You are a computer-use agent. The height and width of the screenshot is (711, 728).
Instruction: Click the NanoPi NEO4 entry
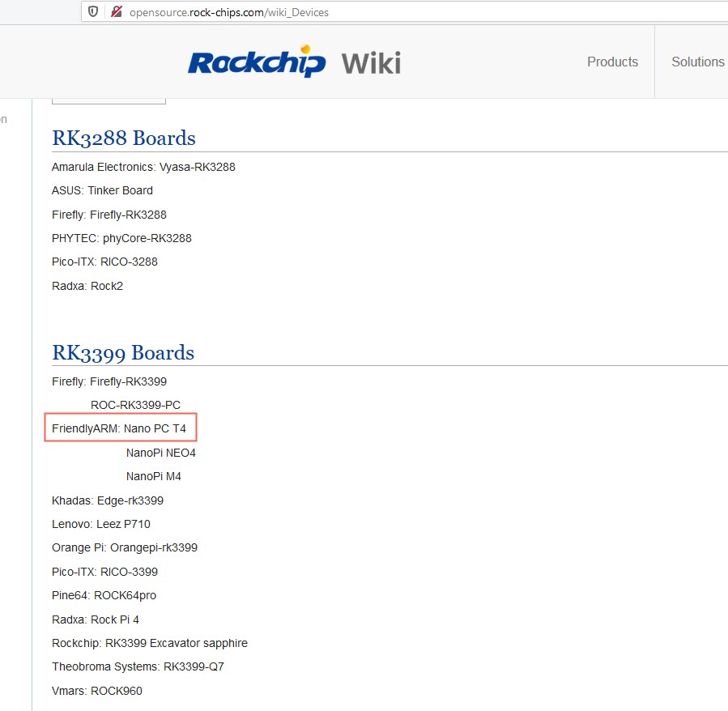pos(160,453)
